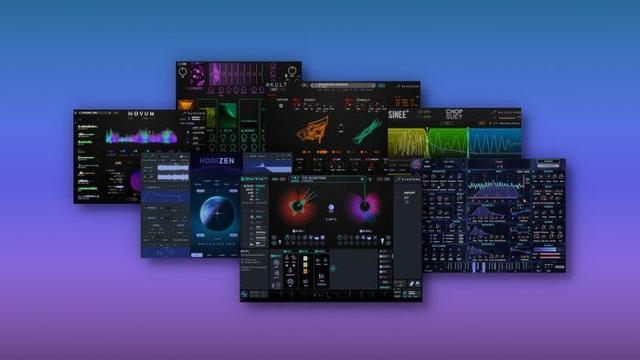Click the SINEE logo
640x360 pixels.
(398, 115)
